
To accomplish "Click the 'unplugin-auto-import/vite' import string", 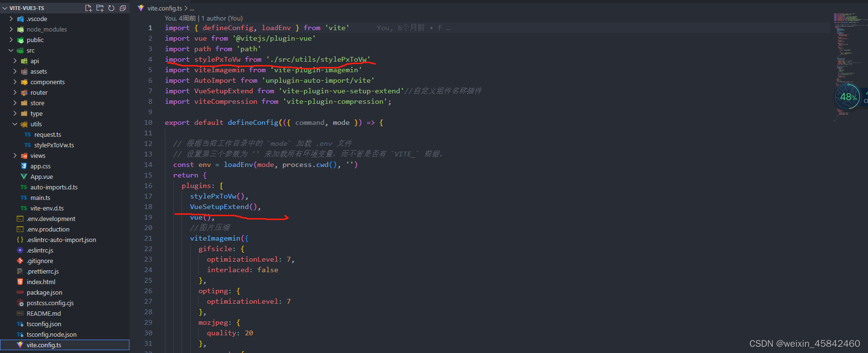I will (x=318, y=80).
